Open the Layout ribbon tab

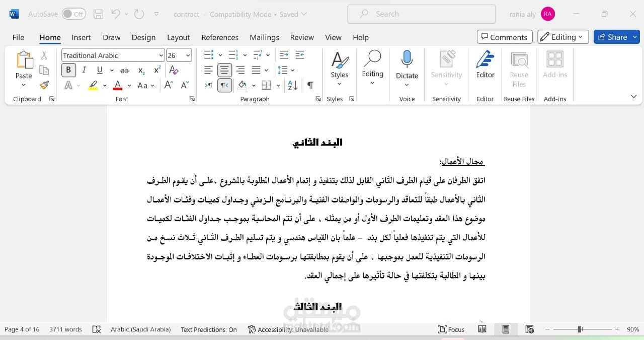pyautogui.click(x=178, y=37)
